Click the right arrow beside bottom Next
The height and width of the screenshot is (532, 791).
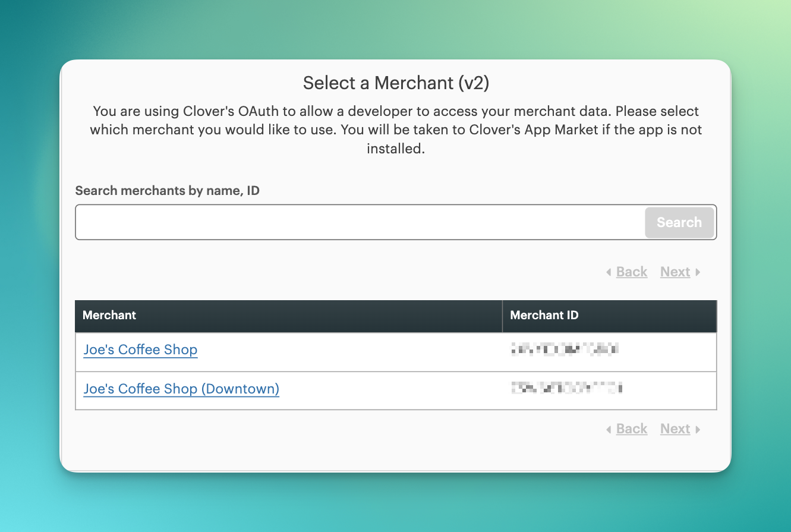(x=698, y=429)
